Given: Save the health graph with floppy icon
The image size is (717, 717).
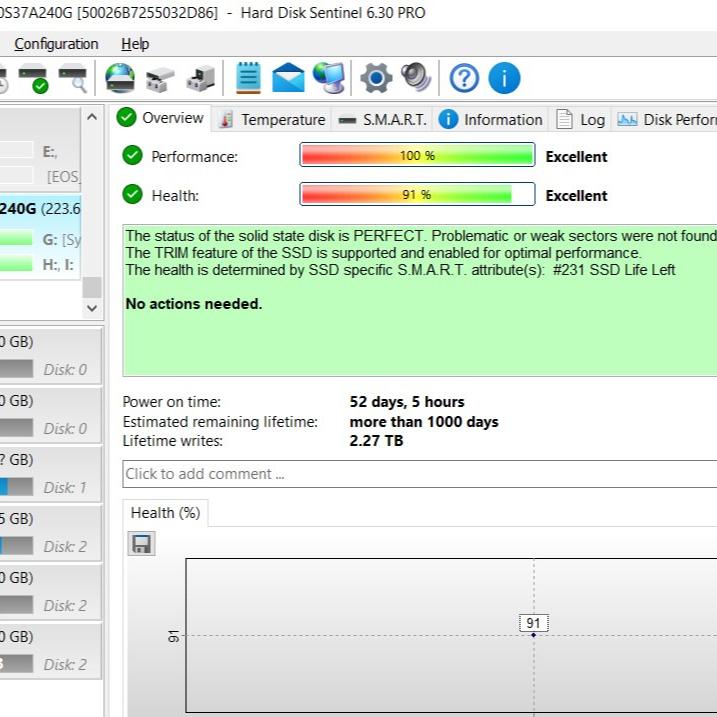Looking at the screenshot, I should (141, 544).
